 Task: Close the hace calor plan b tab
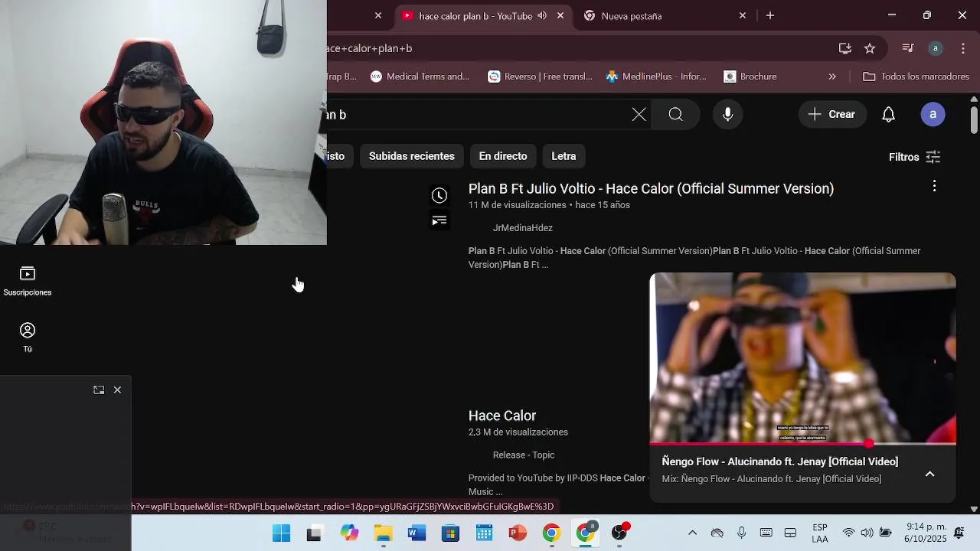pos(560,15)
